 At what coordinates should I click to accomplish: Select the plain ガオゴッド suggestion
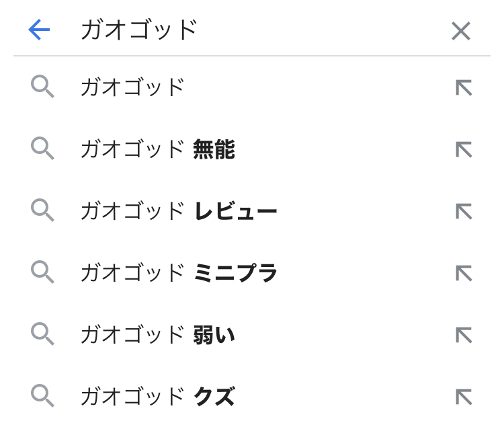tap(132, 87)
